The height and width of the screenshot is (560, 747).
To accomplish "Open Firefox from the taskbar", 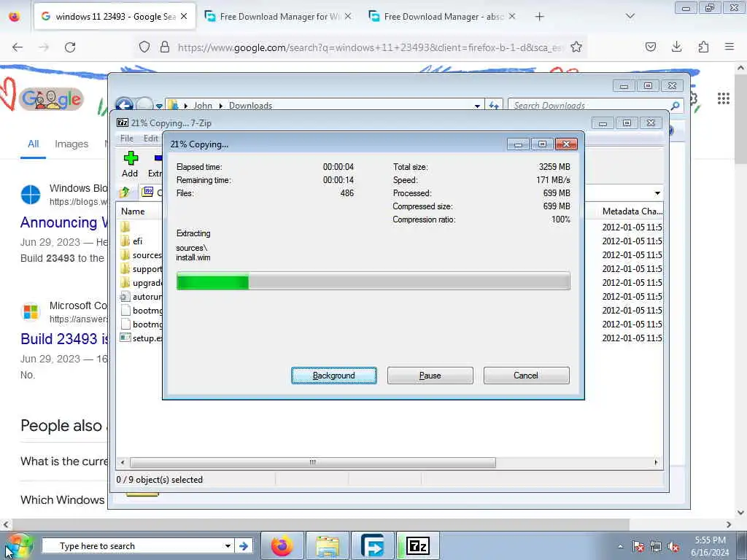I will pyautogui.click(x=282, y=545).
